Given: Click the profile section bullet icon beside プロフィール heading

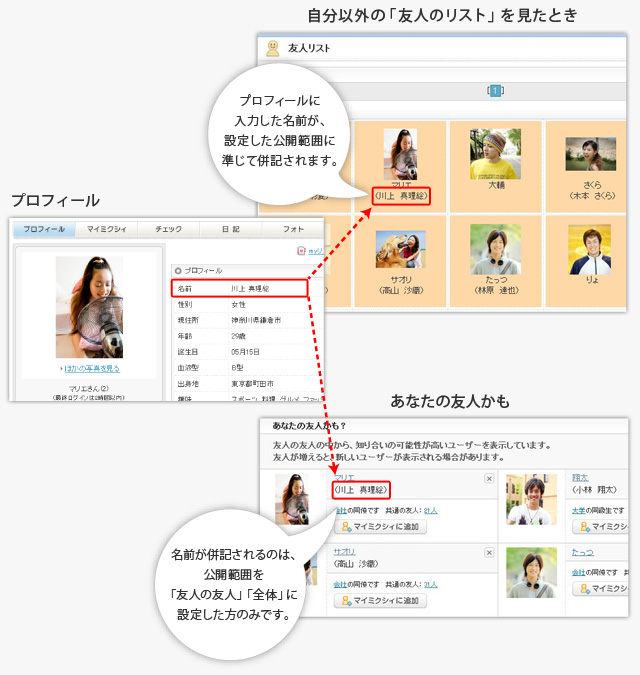Looking at the screenshot, I should point(178,271).
